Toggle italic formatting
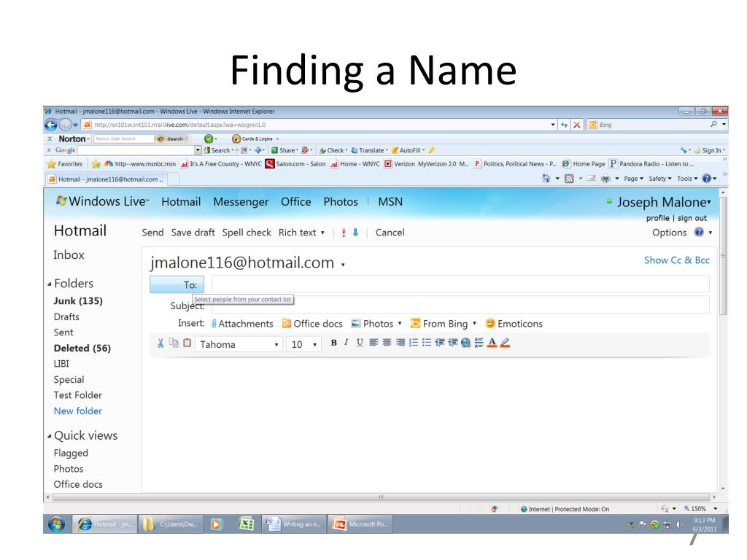 pyautogui.click(x=347, y=343)
